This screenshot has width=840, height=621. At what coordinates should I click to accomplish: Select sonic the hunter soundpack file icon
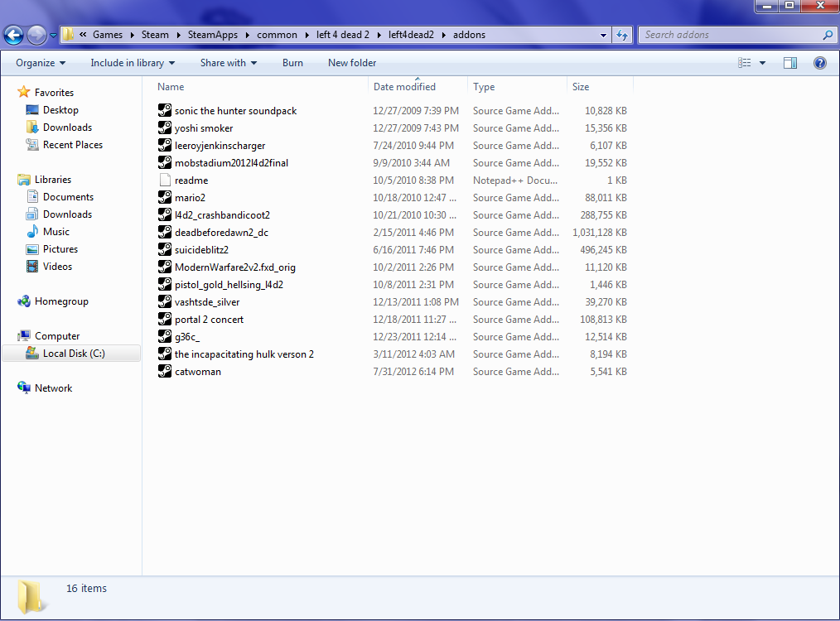(165, 110)
